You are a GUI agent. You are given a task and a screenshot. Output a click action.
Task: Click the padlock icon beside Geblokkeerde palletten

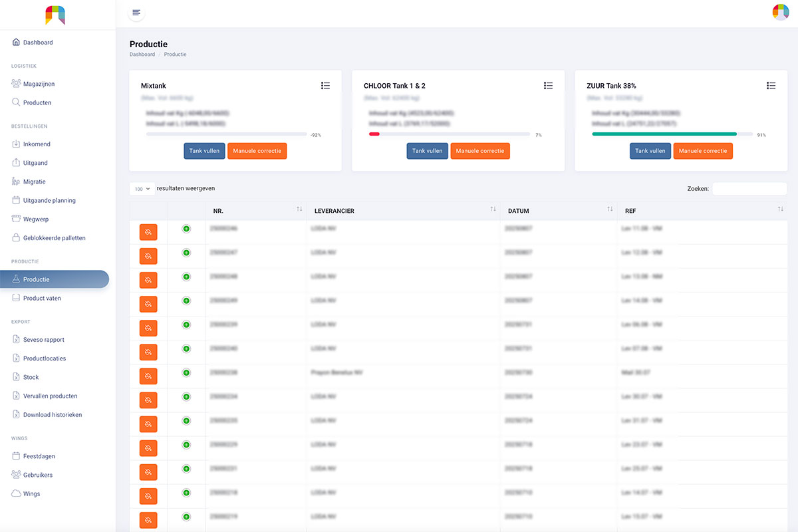[16, 237]
